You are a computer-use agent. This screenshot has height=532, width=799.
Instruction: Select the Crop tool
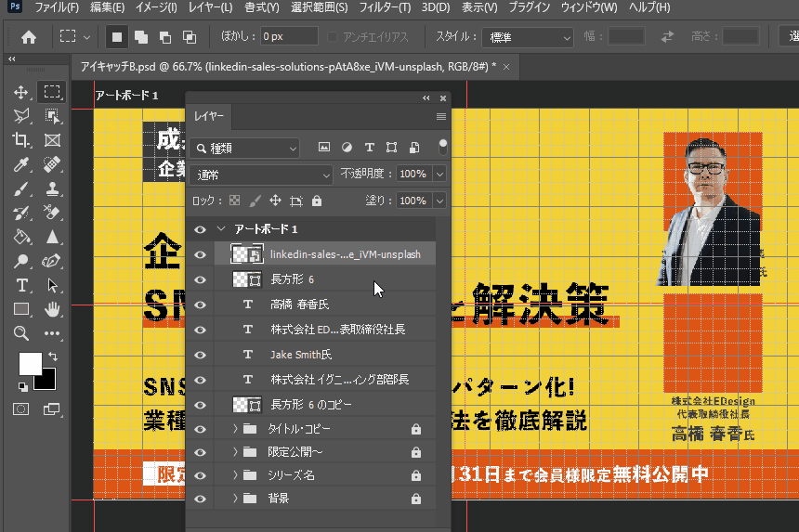pyautogui.click(x=20, y=140)
